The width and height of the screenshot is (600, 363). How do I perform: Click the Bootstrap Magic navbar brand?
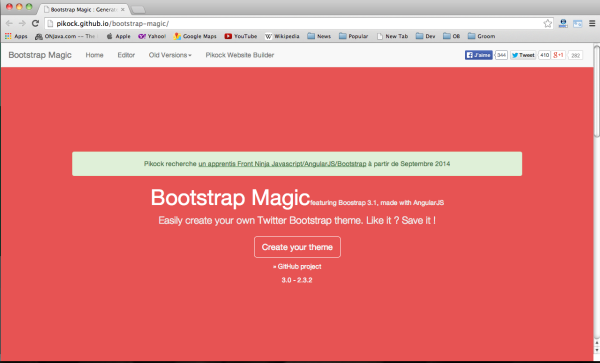(x=40, y=55)
